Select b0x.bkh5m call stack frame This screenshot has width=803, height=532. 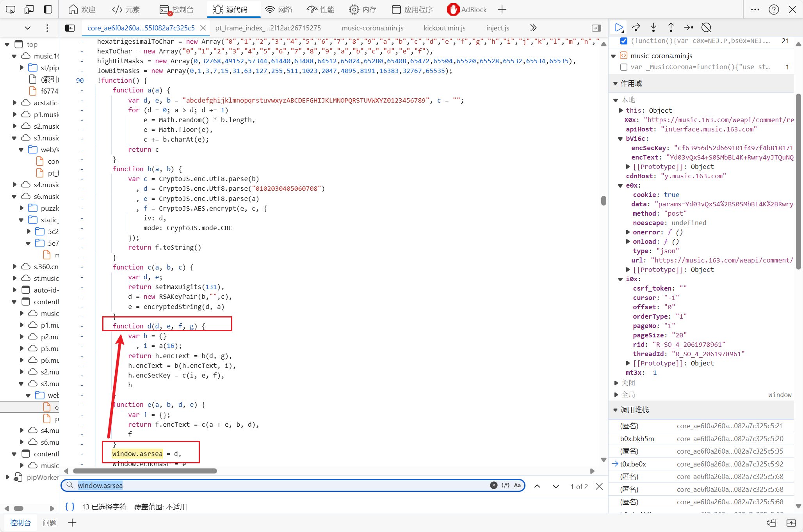[702, 439]
